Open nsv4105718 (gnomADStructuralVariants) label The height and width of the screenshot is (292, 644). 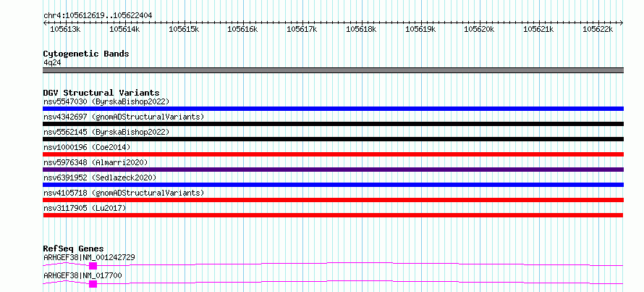pyautogui.click(x=124, y=193)
